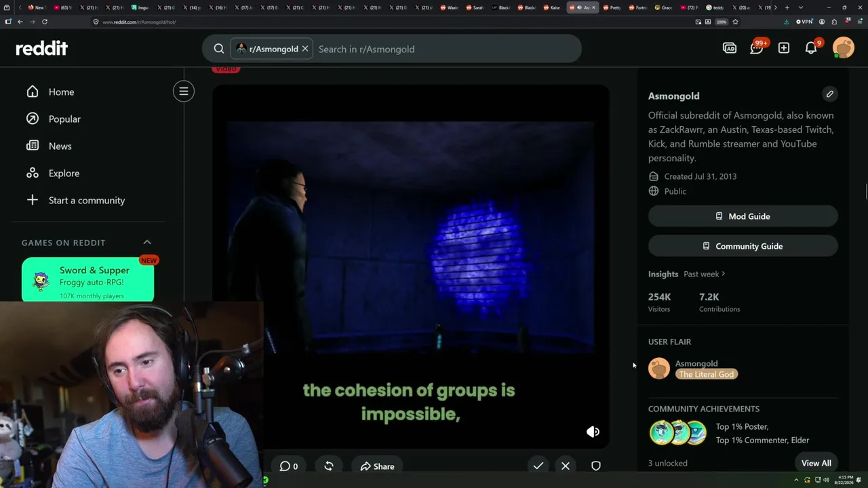
Task: Show hidden system tray icons
Action: 797,480
